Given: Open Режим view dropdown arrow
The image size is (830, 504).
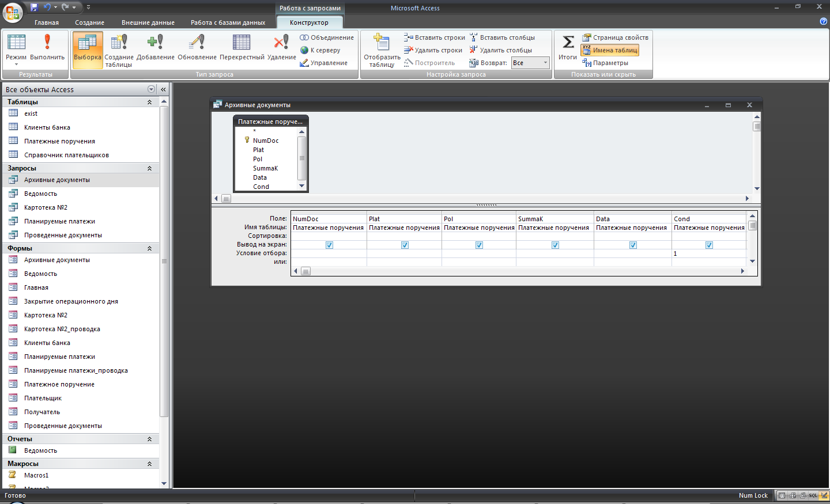Looking at the screenshot, I should coord(16,65).
